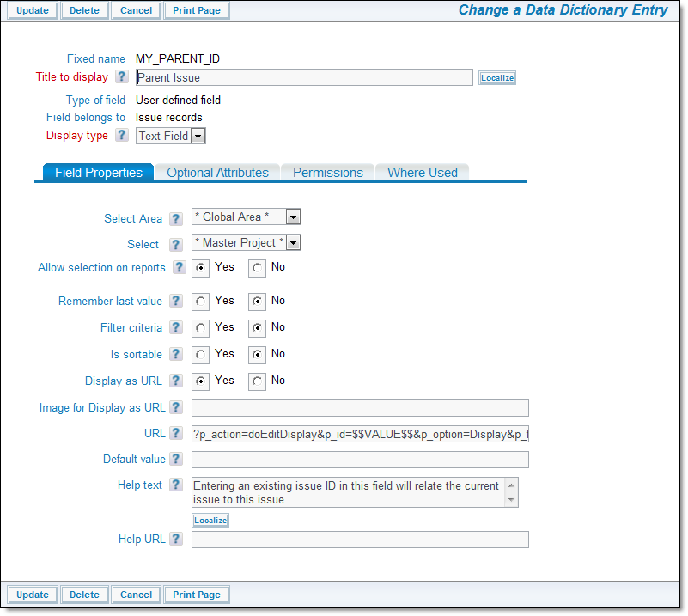The width and height of the screenshot is (688, 616).
Task: Enable Yes for Is sortable
Action: pos(201,355)
